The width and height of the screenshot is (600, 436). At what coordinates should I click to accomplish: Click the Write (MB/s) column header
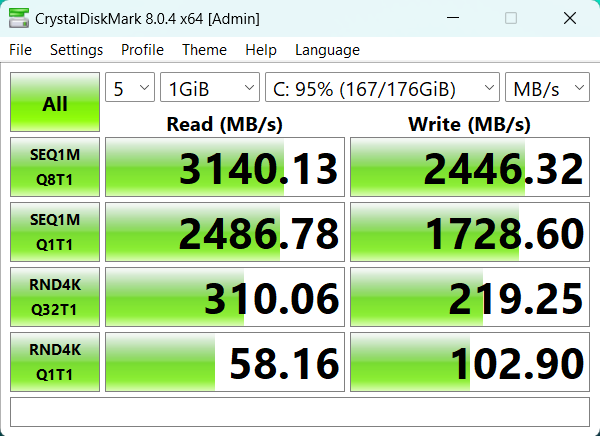[470, 124]
